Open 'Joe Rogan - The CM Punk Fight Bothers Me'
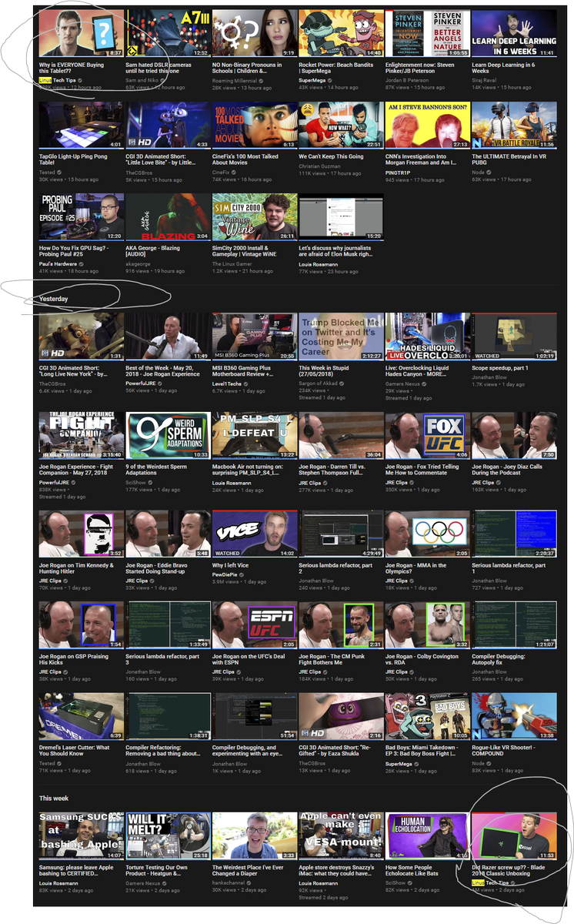574x924 pixels. tap(334, 660)
